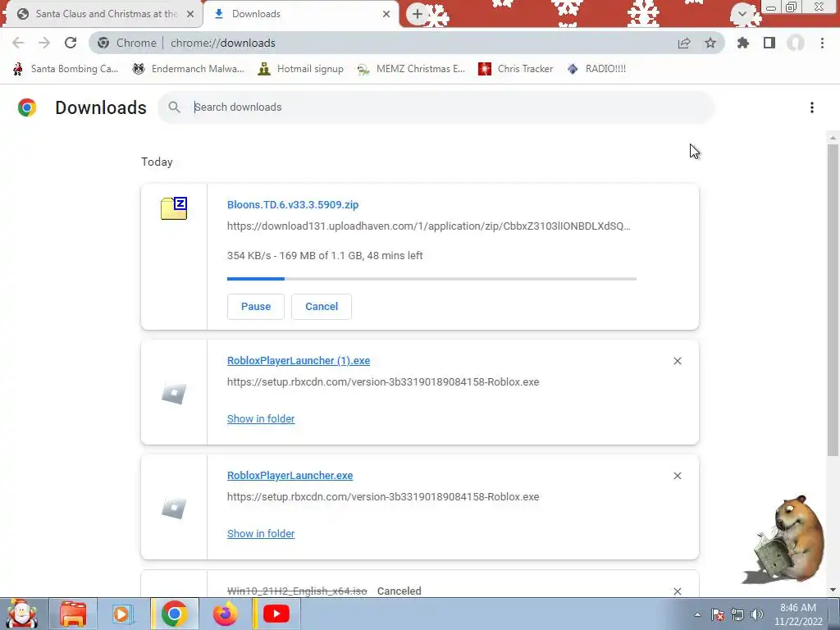Screen dimensions: 840x630
Task: Click the share page icon in address bar
Action: coord(684,43)
